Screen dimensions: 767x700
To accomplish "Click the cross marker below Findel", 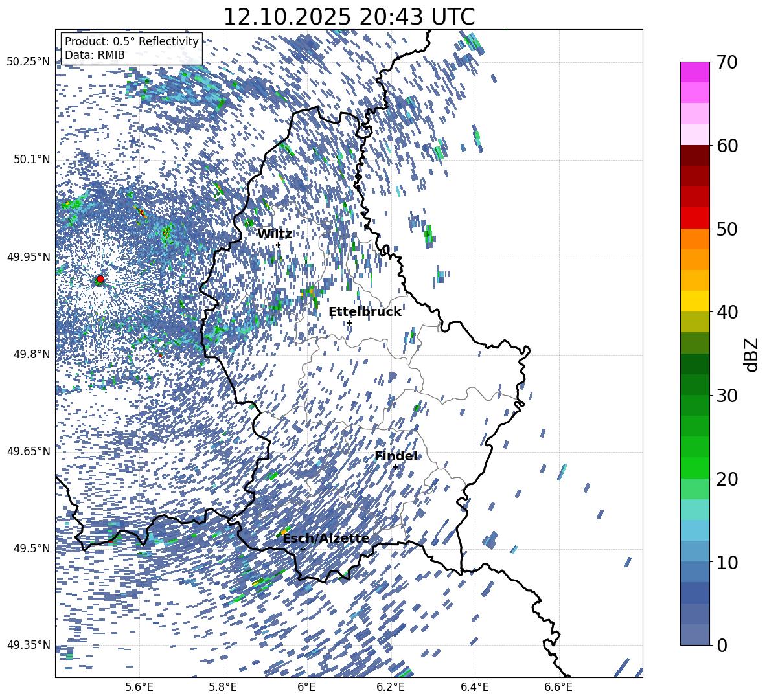I will 395,468.
